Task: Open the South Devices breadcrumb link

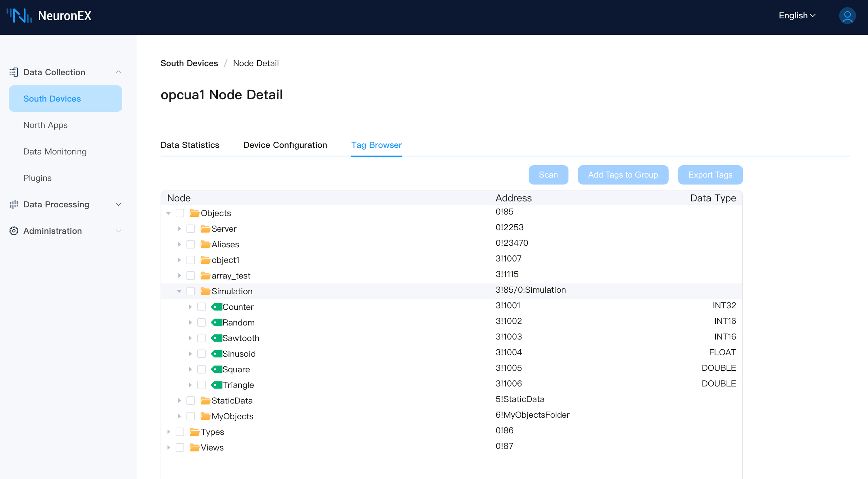Action: pos(189,63)
